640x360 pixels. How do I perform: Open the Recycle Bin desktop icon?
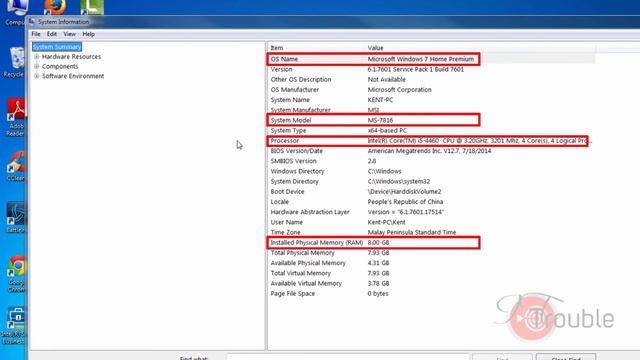tap(15, 62)
